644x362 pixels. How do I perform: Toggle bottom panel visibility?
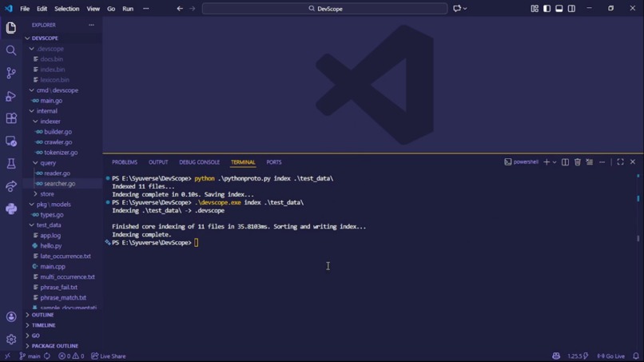pyautogui.click(x=559, y=9)
